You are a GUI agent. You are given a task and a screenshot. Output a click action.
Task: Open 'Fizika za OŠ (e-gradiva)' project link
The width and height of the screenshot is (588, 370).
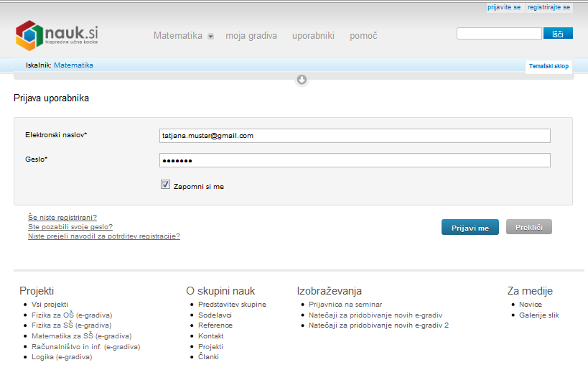point(72,315)
